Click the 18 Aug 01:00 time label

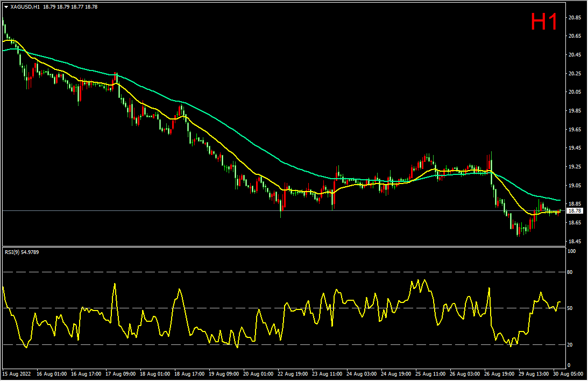point(155,374)
